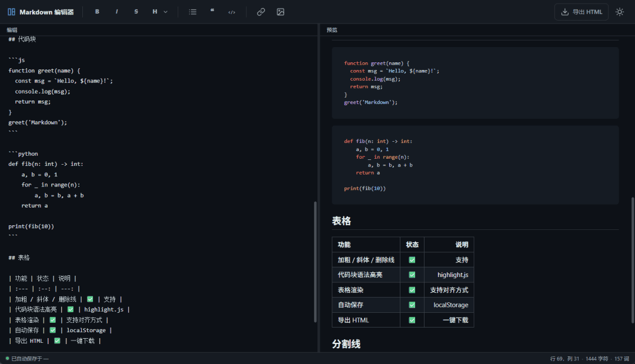Click the checkmark in 表格渲染 preview row
Image resolution: width=635 pixels, height=364 pixels.
[x=412, y=290]
